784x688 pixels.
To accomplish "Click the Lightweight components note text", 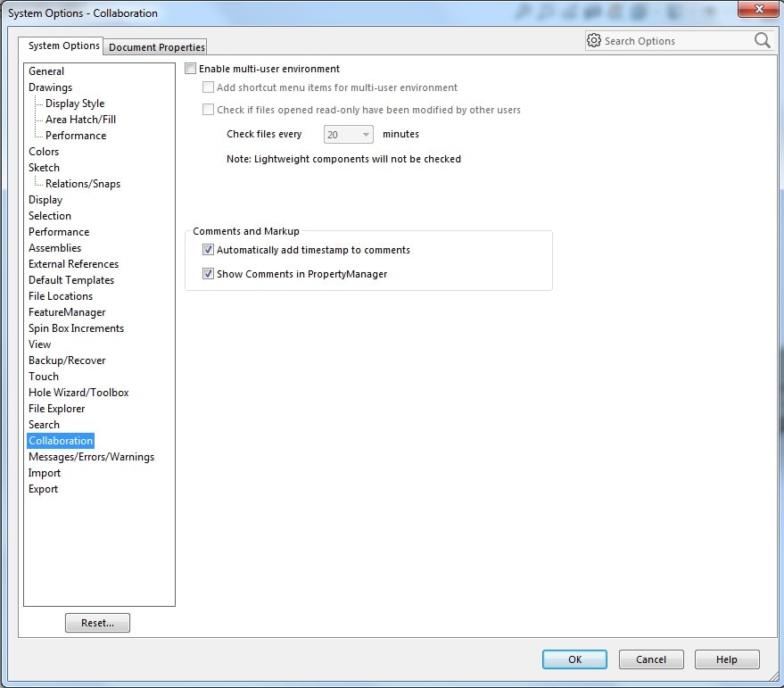I will point(343,159).
